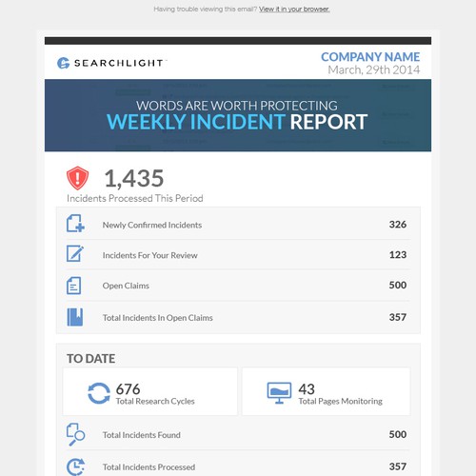Click the TO DATE section heading
Screen dimensions: 476x476
(x=90, y=359)
